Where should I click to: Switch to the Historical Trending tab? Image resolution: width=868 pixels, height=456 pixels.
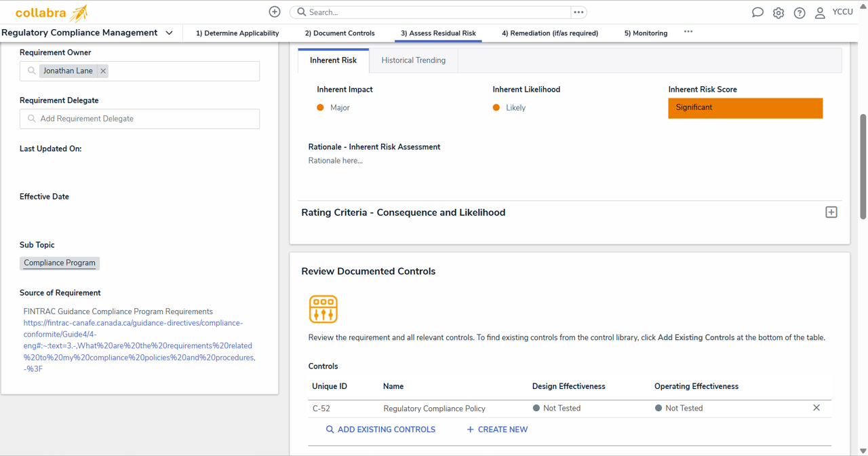[x=413, y=60]
